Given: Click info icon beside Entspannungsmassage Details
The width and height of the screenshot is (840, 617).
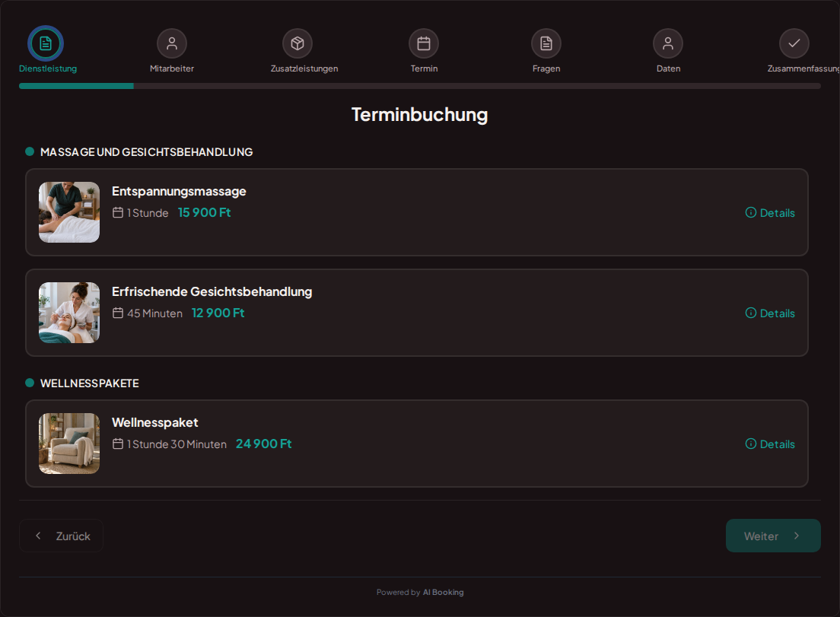Looking at the screenshot, I should pyautogui.click(x=751, y=212).
